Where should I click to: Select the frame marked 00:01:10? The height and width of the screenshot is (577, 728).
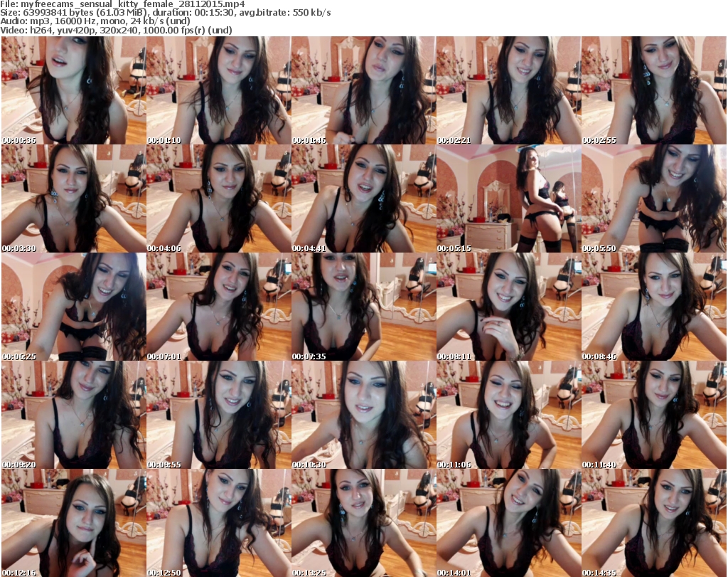pyautogui.click(x=219, y=90)
